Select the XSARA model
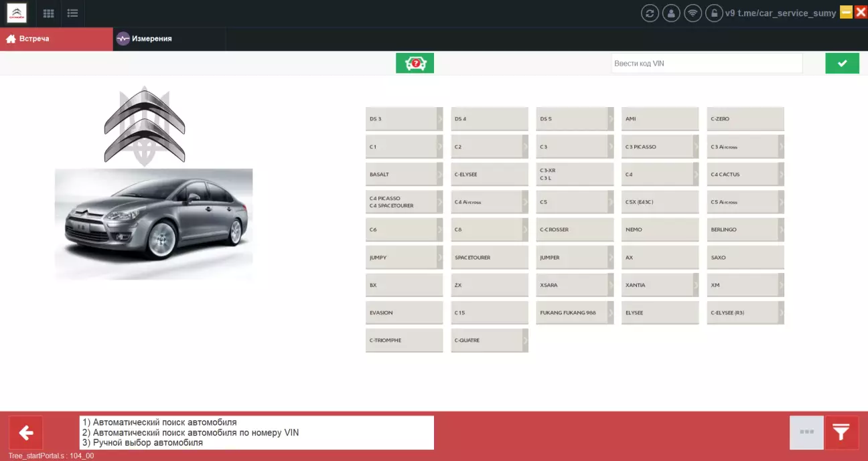868x461 pixels. point(575,285)
